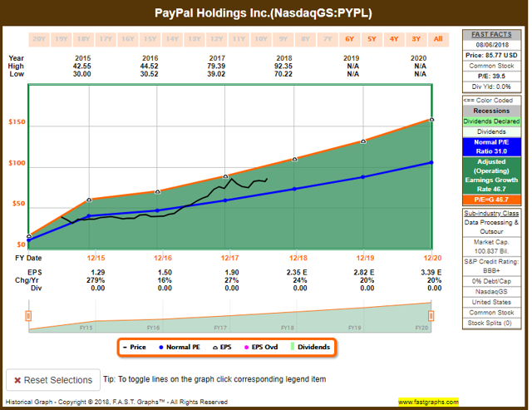This screenshot has height=410, width=532.
Task: Click the Recessions color code box
Action: point(491,111)
